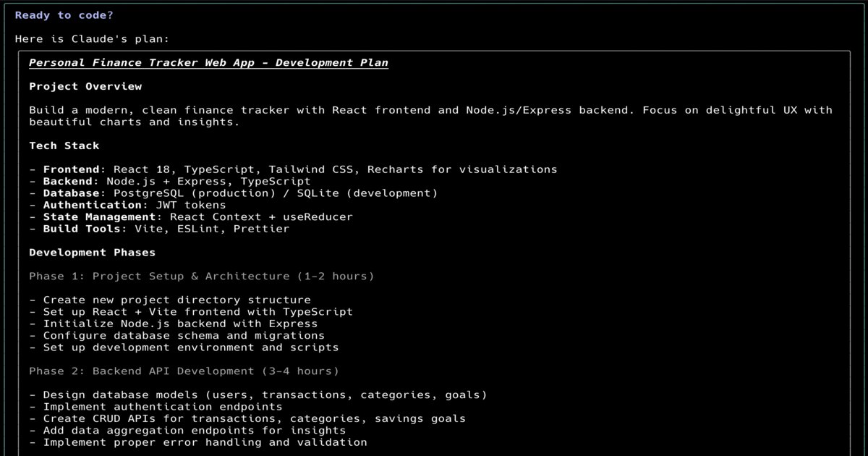Click "Create new project directory structure" item
Viewport: 868px width, 456px height.
tap(170, 300)
